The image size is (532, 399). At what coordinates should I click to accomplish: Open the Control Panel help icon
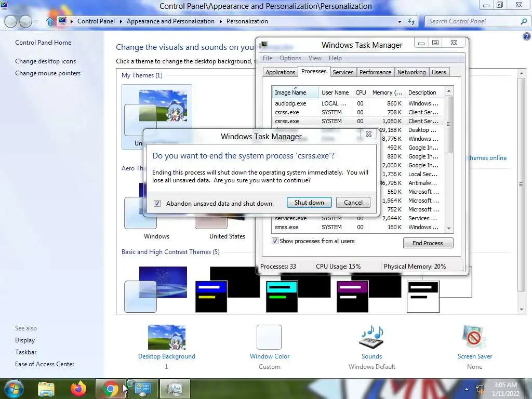point(527,36)
